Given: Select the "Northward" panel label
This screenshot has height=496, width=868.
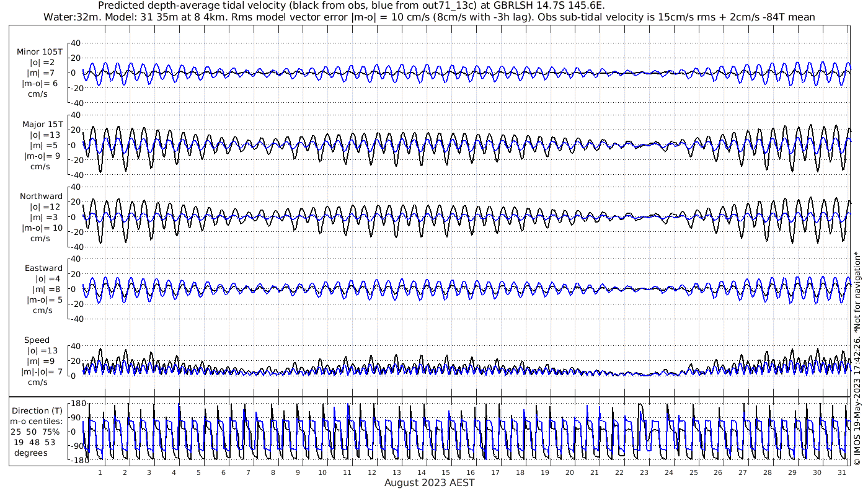Looking at the screenshot, I should 42,196.
